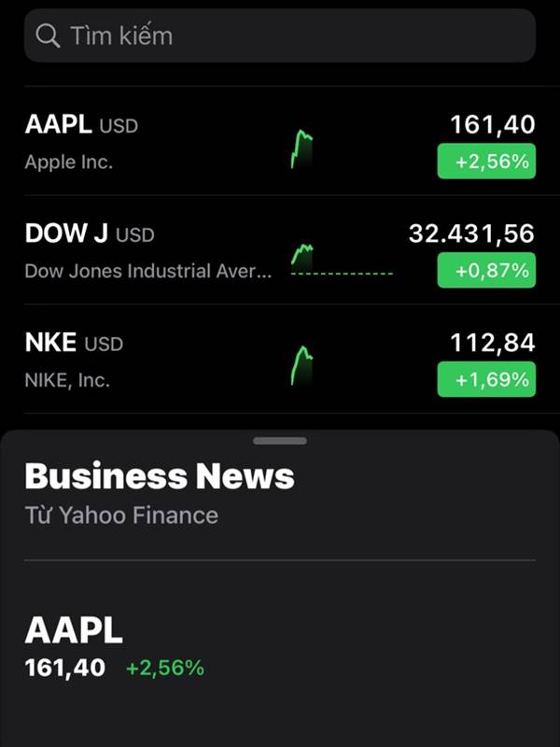Toggle DOW J +0,87% change badge
The image size is (560, 747).
point(486,271)
